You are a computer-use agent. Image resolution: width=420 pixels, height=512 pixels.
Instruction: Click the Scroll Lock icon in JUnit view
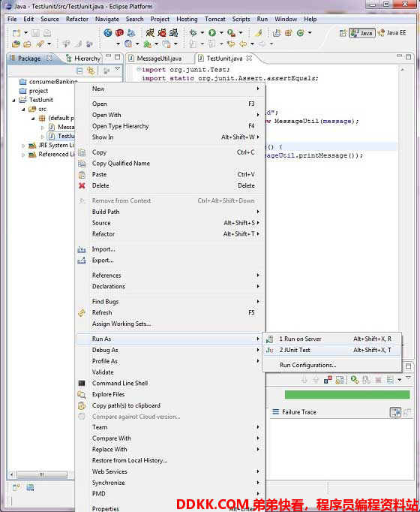point(340,380)
